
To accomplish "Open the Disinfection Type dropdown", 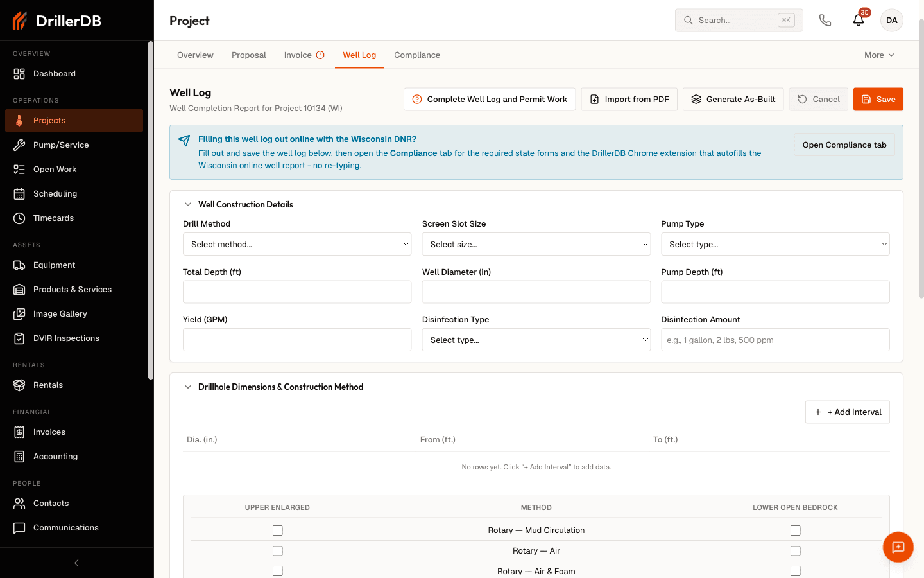I will pyautogui.click(x=536, y=340).
